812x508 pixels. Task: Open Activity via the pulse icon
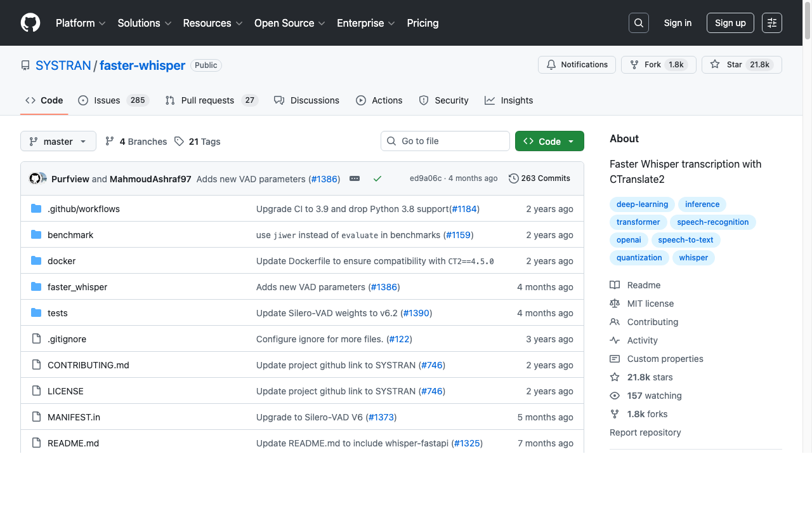coord(614,340)
